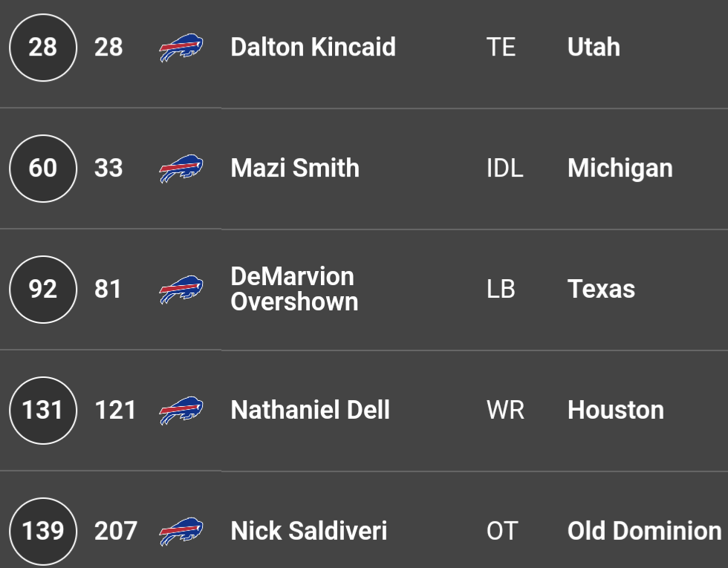The width and height of the screenshot is (728, 568).
Task: Open DeMarvion Overshown player profile
Action: (x=294, y=289)
